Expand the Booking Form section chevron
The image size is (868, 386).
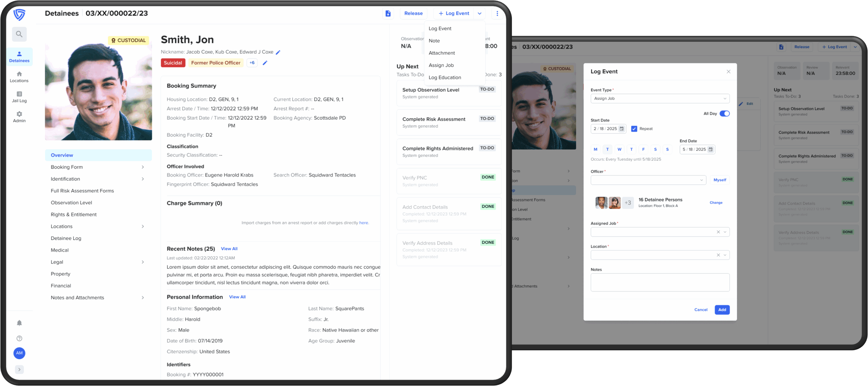coord(143,167)
